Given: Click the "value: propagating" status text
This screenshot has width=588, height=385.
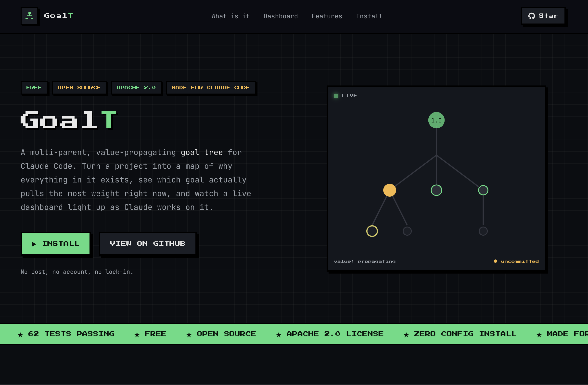Looking at the screenshot, I should (x=365, y=261).
